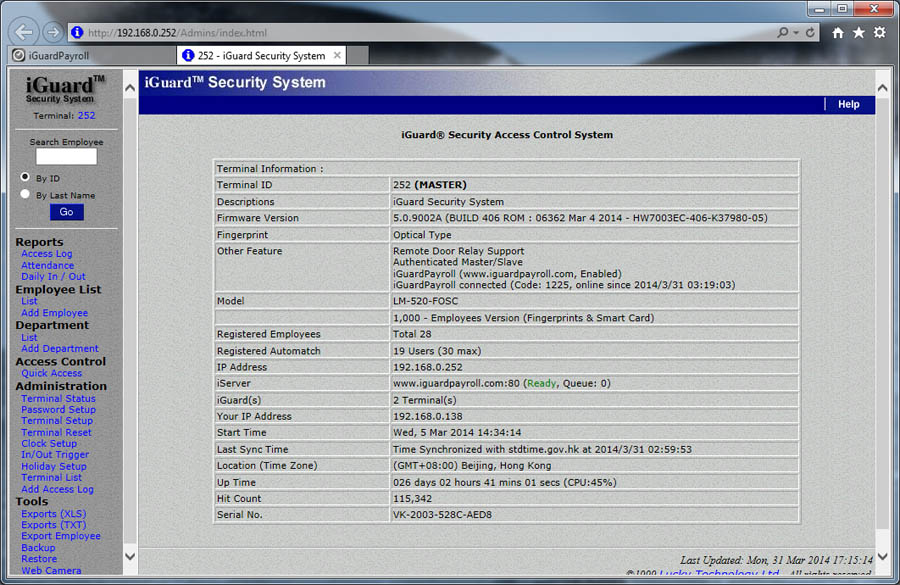900x585 pixels.
Task: Open browser tools gear icon
Action: click(x=880, y=33)
